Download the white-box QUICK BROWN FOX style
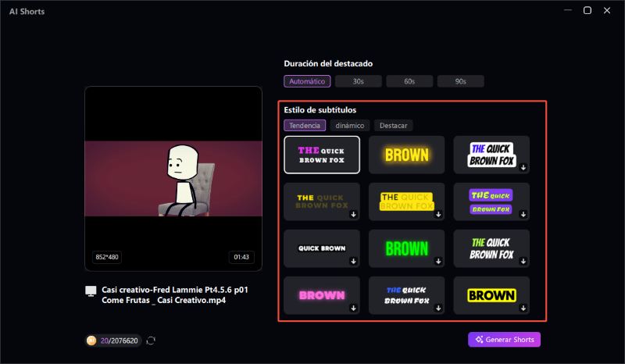Screen dimensions: 625x364 coord(523,167)
